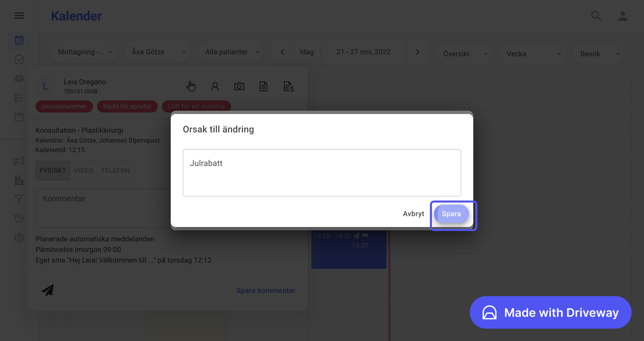Open the Mottagning dropdown
Viewport: 644px width, 341px height.
point(84,52)
